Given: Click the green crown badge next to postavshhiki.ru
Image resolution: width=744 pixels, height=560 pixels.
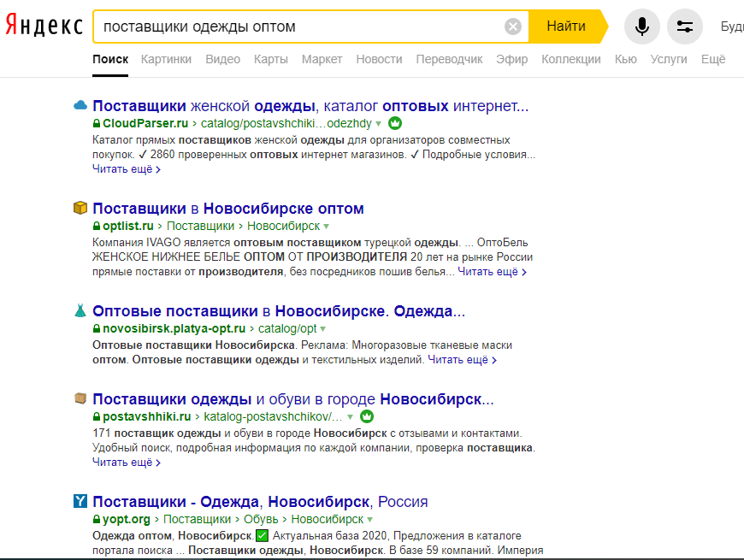Looking at the screenshot, I should tap(367, 416).
